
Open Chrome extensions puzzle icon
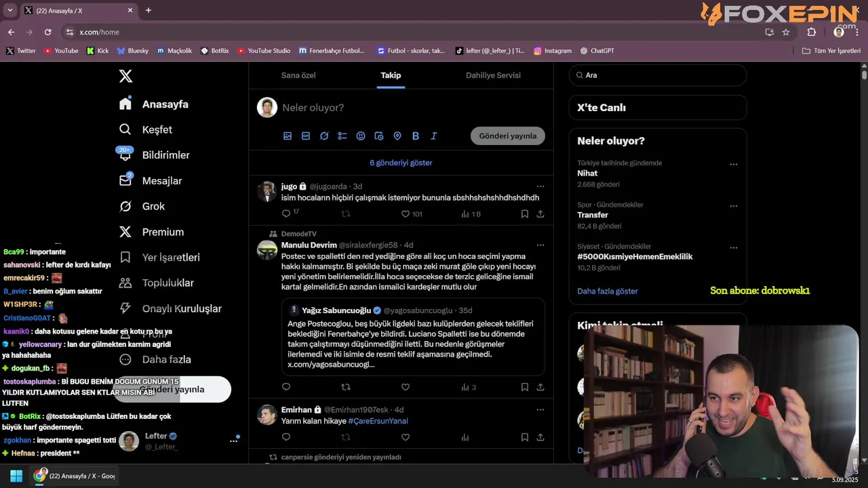(x=812, y=32)
